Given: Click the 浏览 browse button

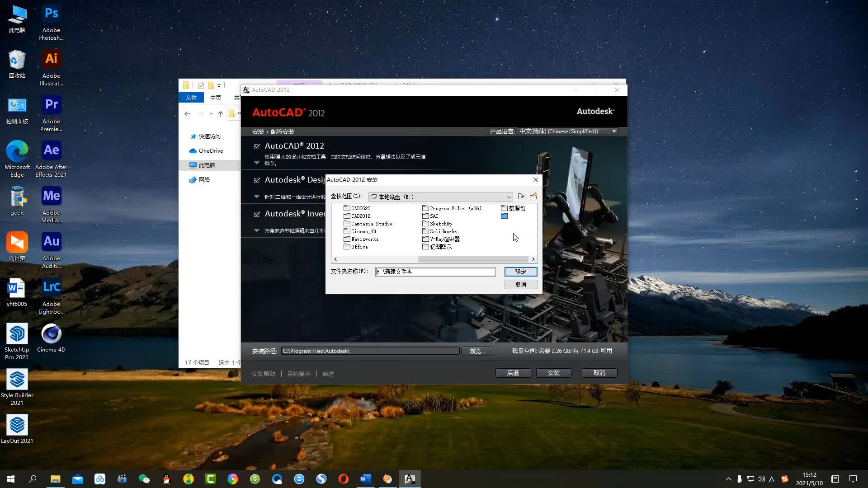Looking at the screenshot, I should tap(476, 351).
